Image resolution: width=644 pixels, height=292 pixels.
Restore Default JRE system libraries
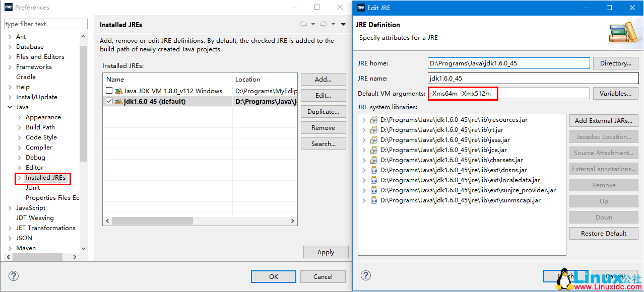(x=603, y=233)
